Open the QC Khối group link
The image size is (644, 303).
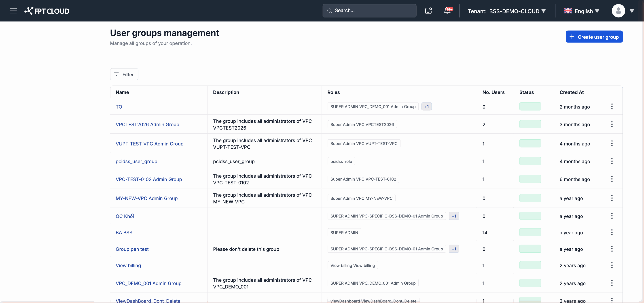(x=125, y=216)
